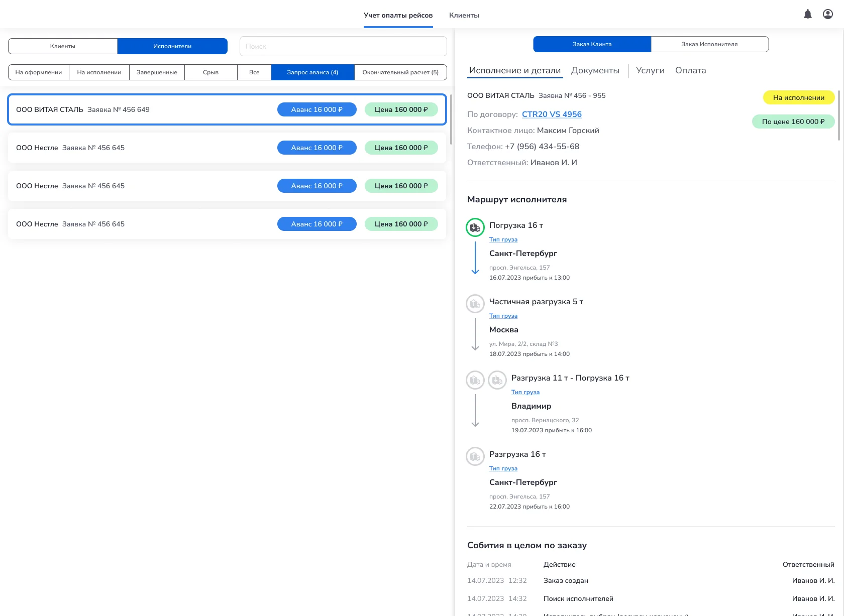This screenshot has height=616, width=844.
Task: Click the Действие column header
Action: (560, 564)
